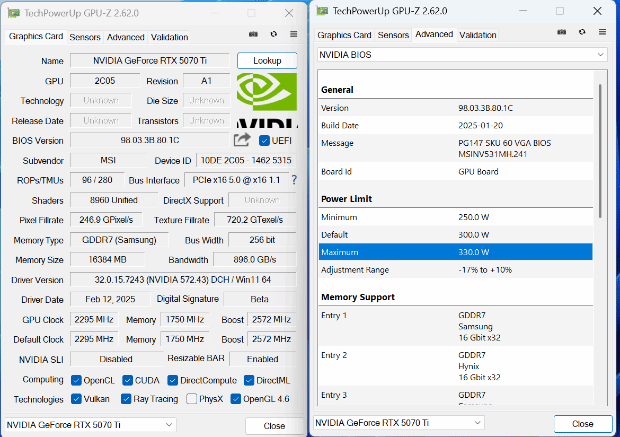Open GPU selector dropdown in right window
The height and width of the screenshot is (437, 620).
pyautogui.click(x=399, y=423)
